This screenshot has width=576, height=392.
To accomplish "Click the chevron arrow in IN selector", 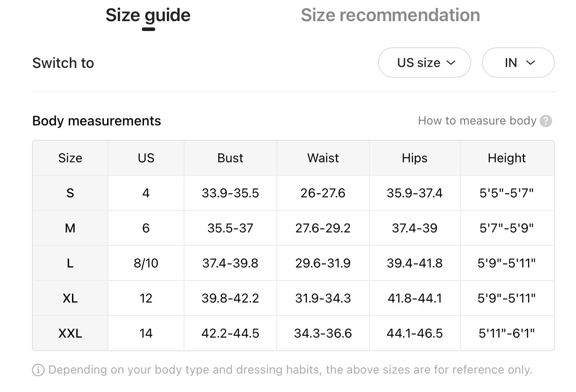I will 531,62.
